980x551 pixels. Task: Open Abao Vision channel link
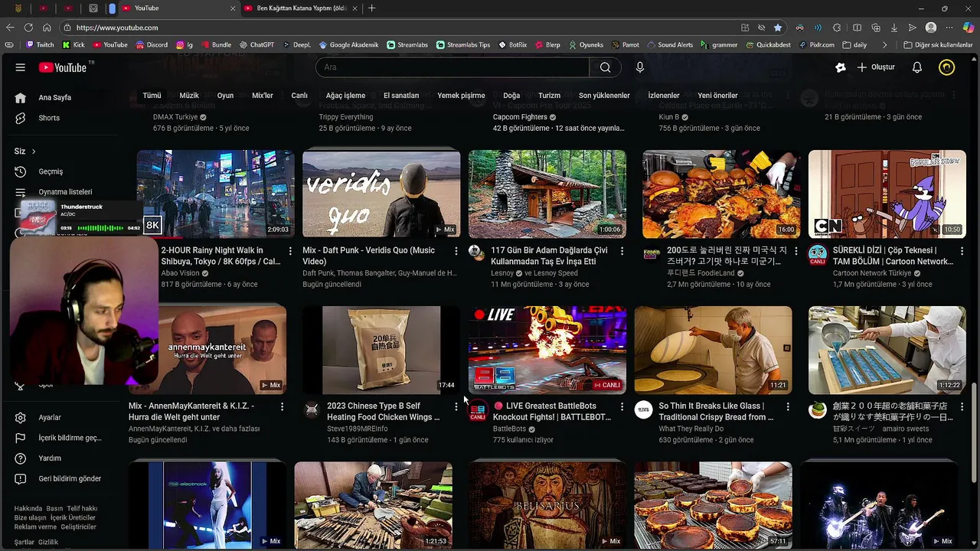[180, 273]
